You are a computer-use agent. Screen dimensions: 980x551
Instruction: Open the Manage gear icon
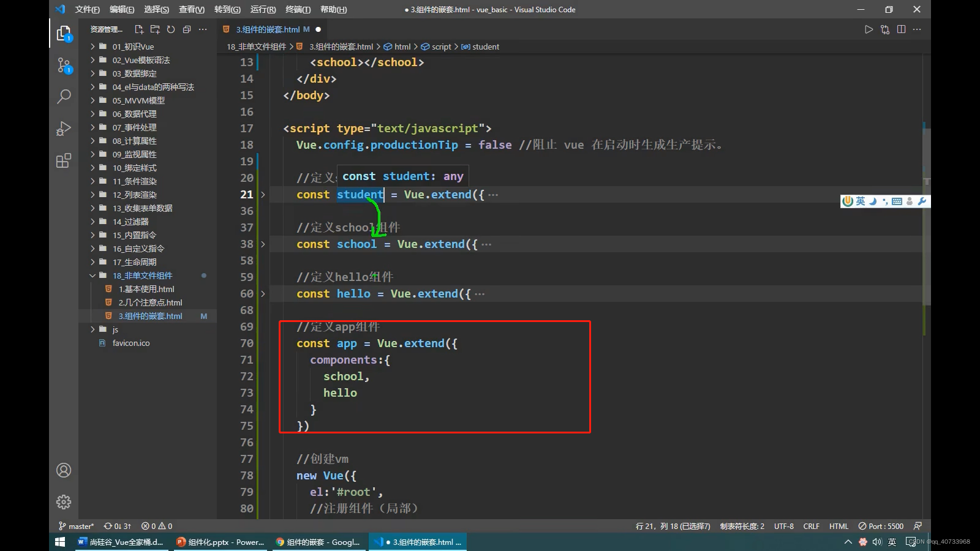pos(64,502)
